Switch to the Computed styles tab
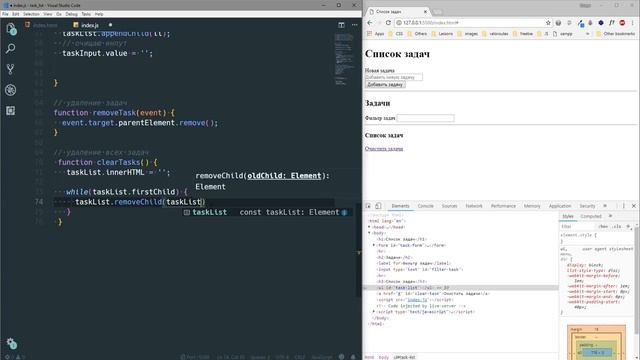Viewport: 640px width, 360px height. [591, 216]
